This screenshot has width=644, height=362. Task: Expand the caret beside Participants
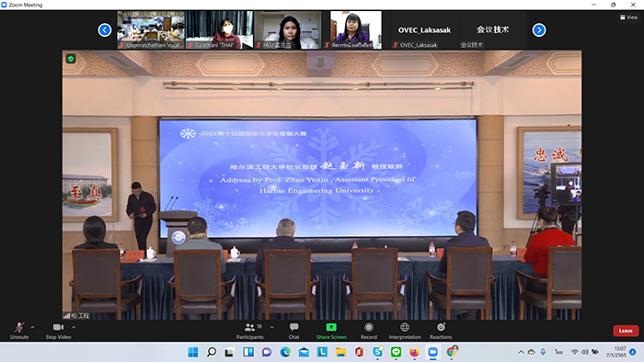pyautogui.click(x=272, y=327)
